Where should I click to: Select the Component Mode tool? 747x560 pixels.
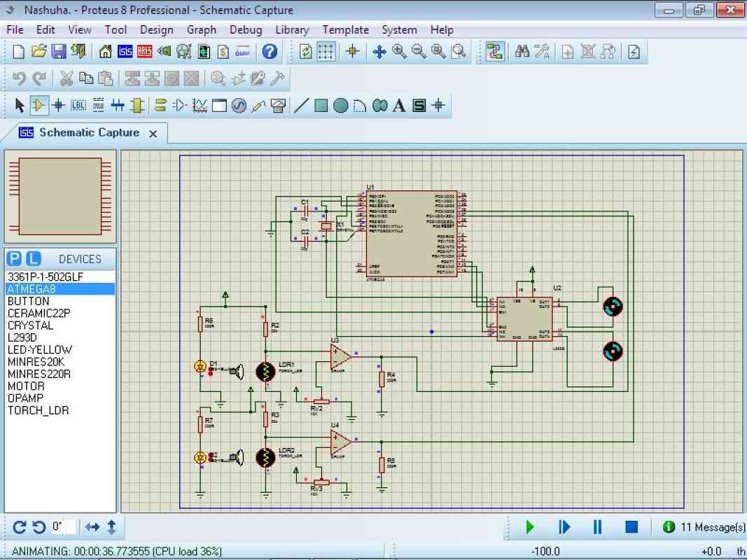click(x=37, y=105)
